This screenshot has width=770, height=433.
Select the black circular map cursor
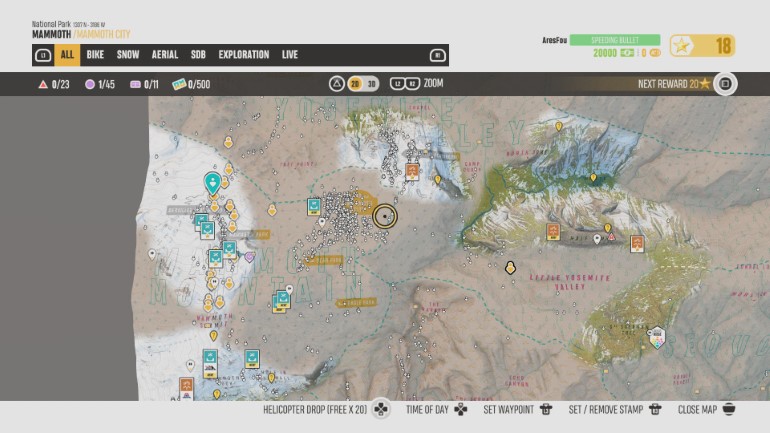[384, 215]
